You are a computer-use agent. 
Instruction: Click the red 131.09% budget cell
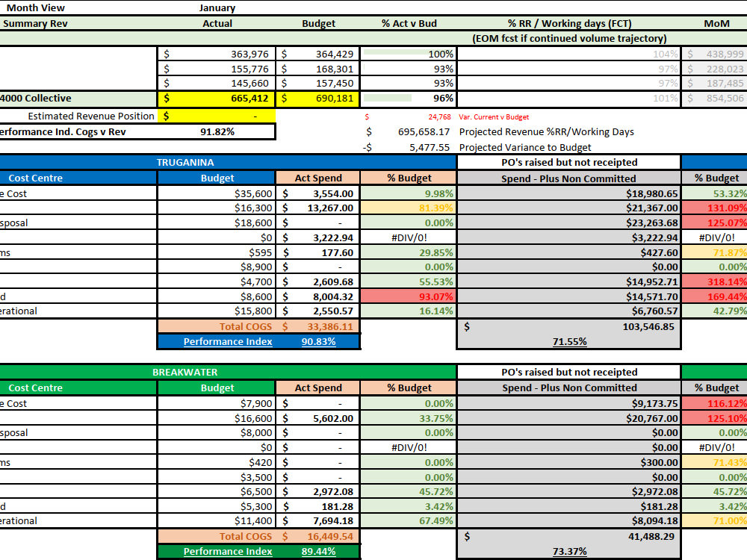point(715,208)
